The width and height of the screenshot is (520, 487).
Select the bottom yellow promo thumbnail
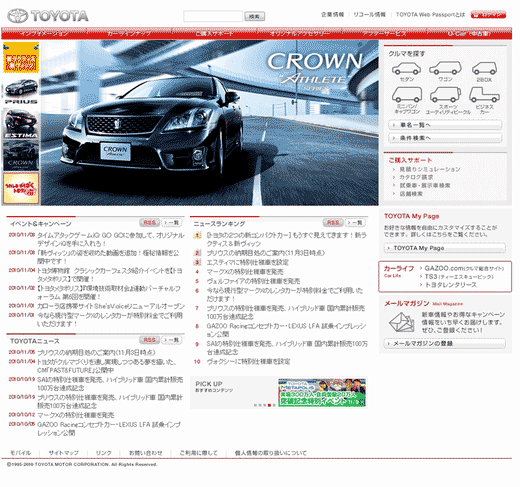[x=21, y=188]
